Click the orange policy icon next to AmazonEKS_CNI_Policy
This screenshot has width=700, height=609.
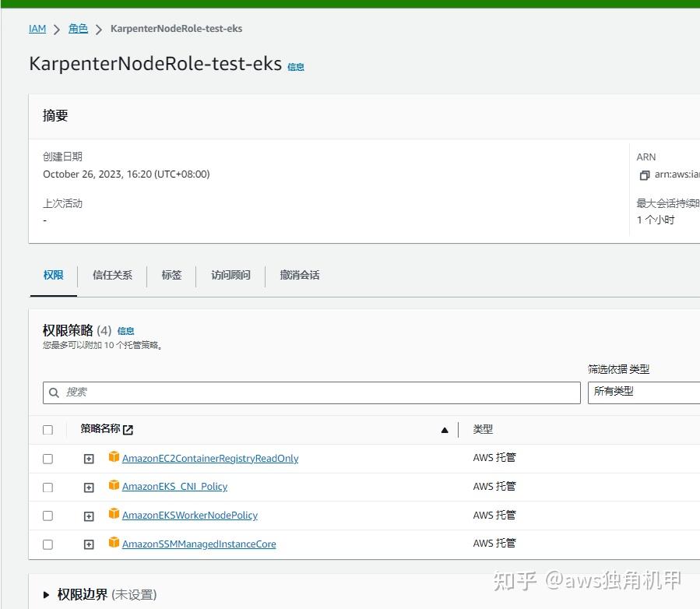click(x=114, y=486)
